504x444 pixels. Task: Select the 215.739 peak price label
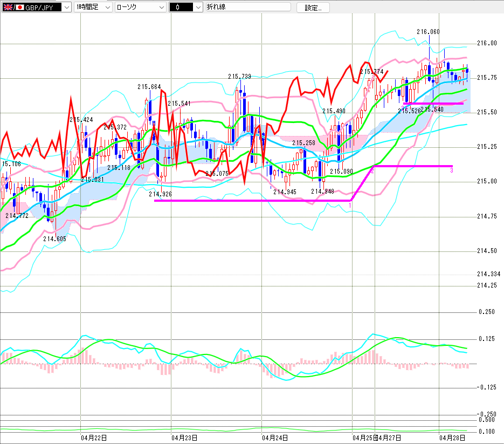tap(239, 77)
